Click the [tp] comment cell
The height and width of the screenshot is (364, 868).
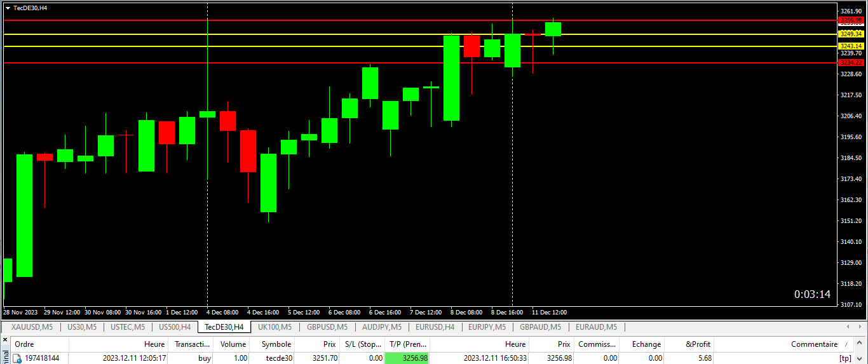[844, 358]
